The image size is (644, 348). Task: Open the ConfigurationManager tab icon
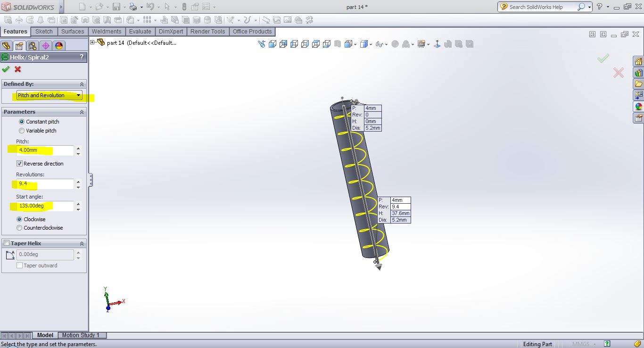click(32, 46)
